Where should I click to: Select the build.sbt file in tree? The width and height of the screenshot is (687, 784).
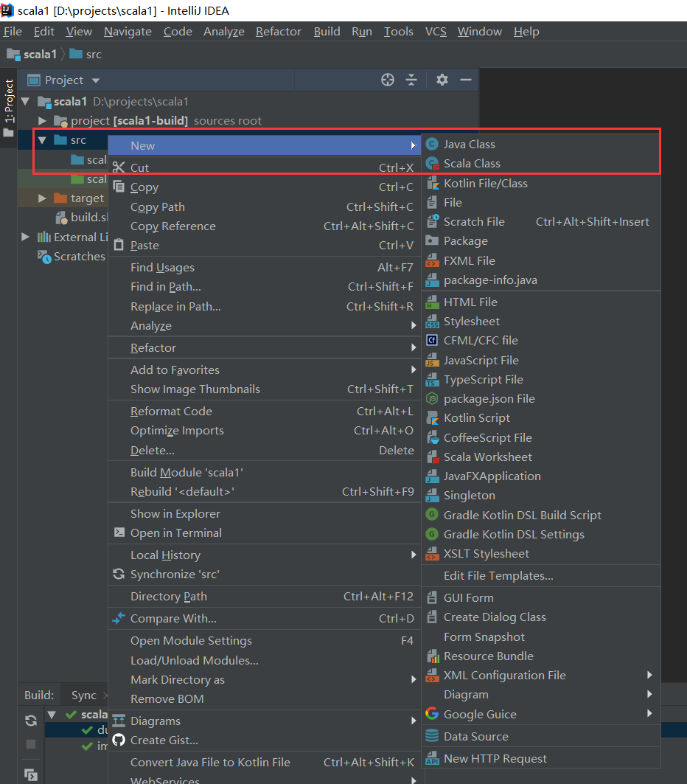click(x=81, y=218)
